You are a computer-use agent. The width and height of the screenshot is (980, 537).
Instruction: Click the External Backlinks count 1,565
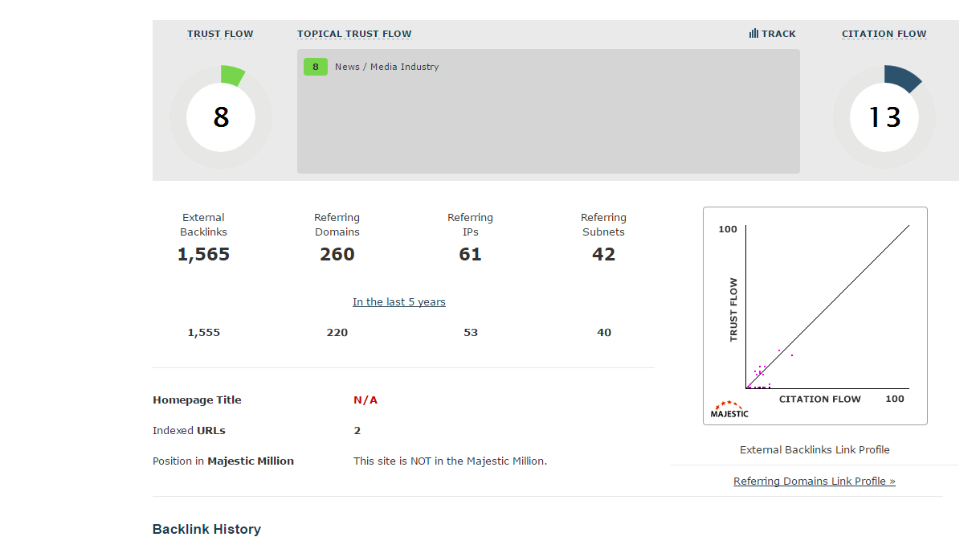[x=204, y=255]
